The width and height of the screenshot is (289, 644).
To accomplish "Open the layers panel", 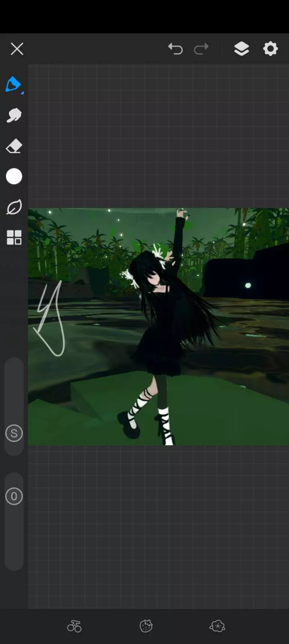I will point(242,49).
